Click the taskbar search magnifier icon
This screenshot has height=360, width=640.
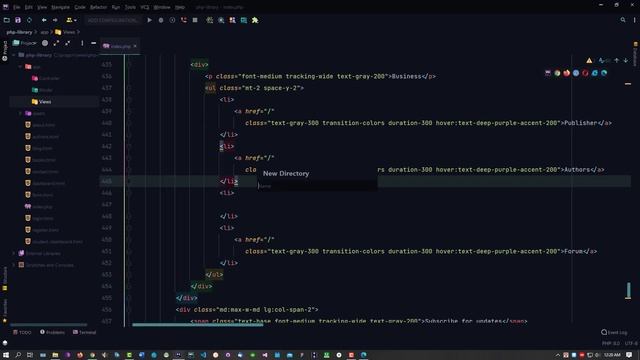(x=18, y=355)
